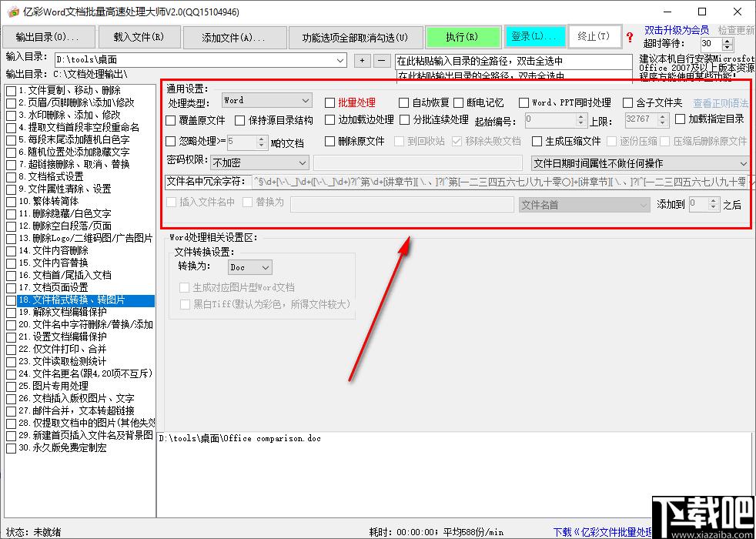Enable the 断电记忆 checkbox
Image resolution: width=756 pixels, height=539 pixels.
pyautogui.click(x=459, y=102)
